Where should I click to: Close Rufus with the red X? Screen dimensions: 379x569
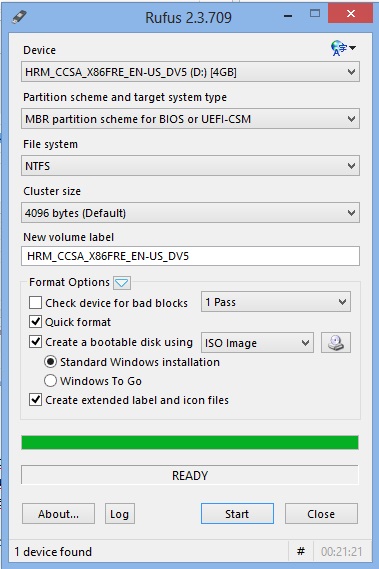pyautogui.click(x=351, y=14)
